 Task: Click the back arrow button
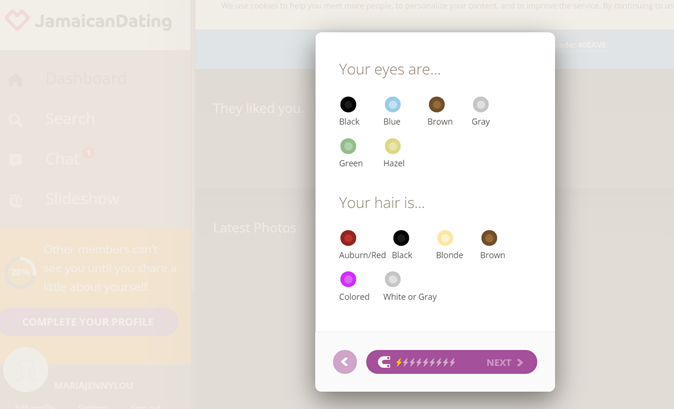(x=345, y=362)
